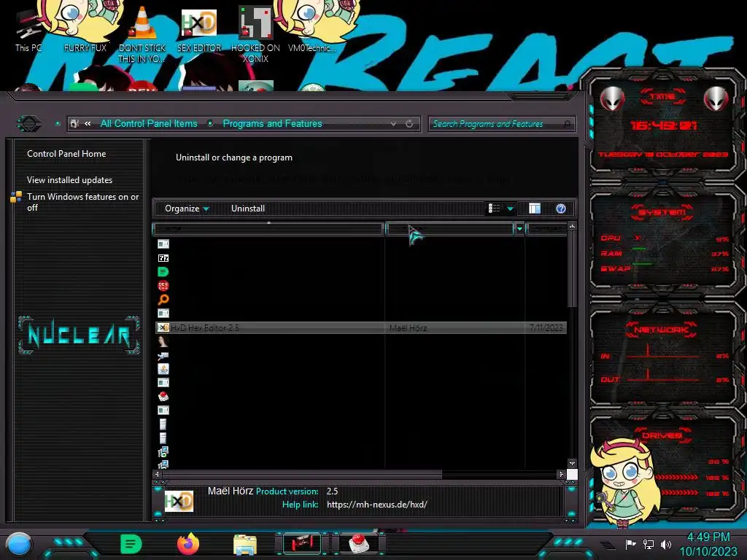Screen dimensions: 747x560
Task: Open Control Panel Home link
Action: [x=66, y=154]
